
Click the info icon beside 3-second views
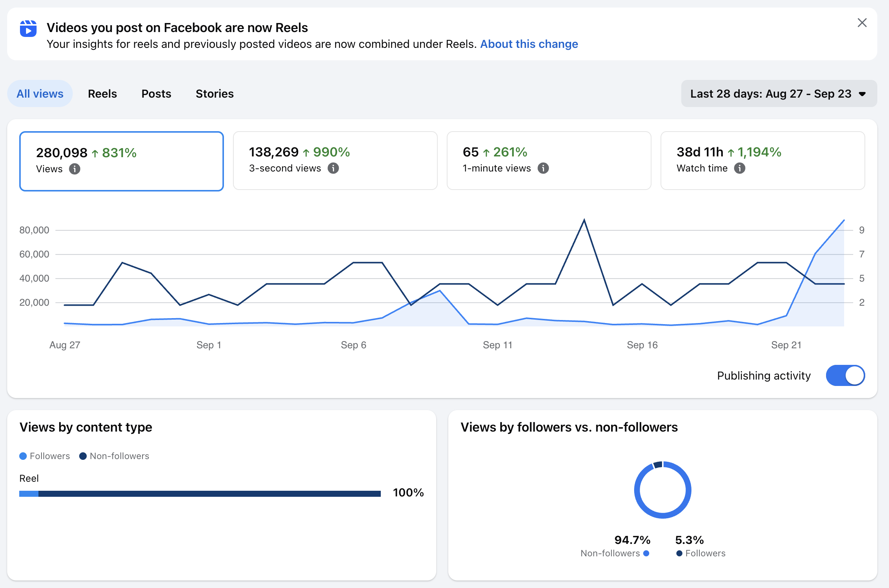(333, 168)
